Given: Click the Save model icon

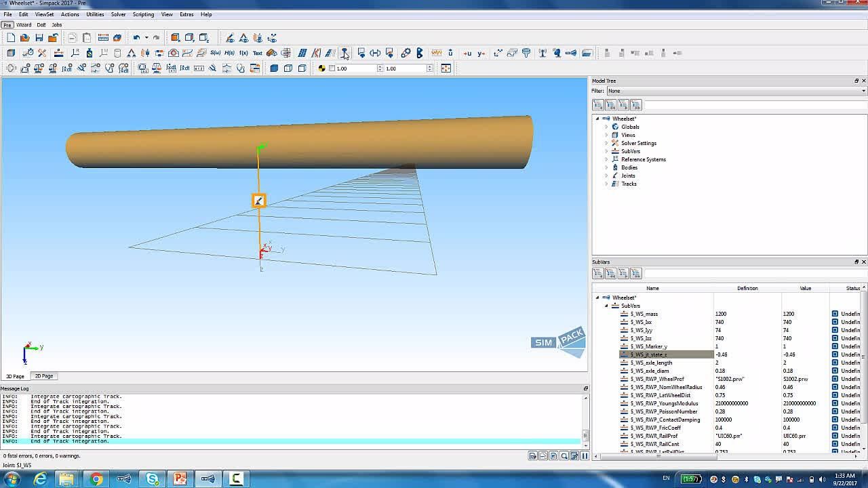Looking at the screenshot, I should (39, 38).
